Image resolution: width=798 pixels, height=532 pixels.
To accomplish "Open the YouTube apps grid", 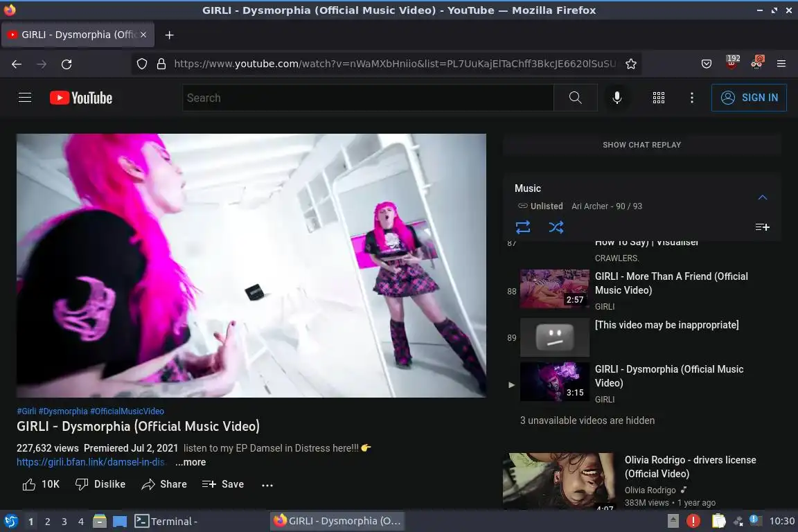I will tap(659, 98).
